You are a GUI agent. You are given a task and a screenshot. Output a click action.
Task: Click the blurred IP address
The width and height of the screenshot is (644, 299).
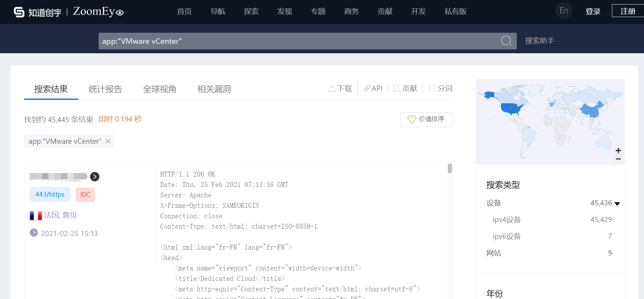click(59, 176)
